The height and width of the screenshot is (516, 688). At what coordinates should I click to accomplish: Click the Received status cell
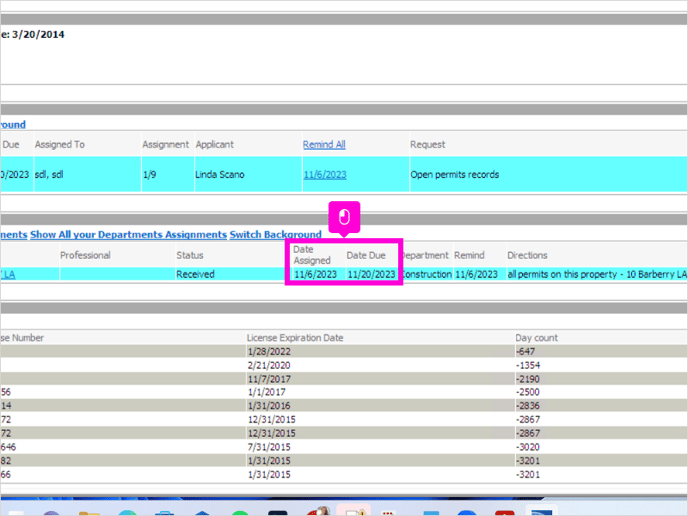tap(195, 274)
